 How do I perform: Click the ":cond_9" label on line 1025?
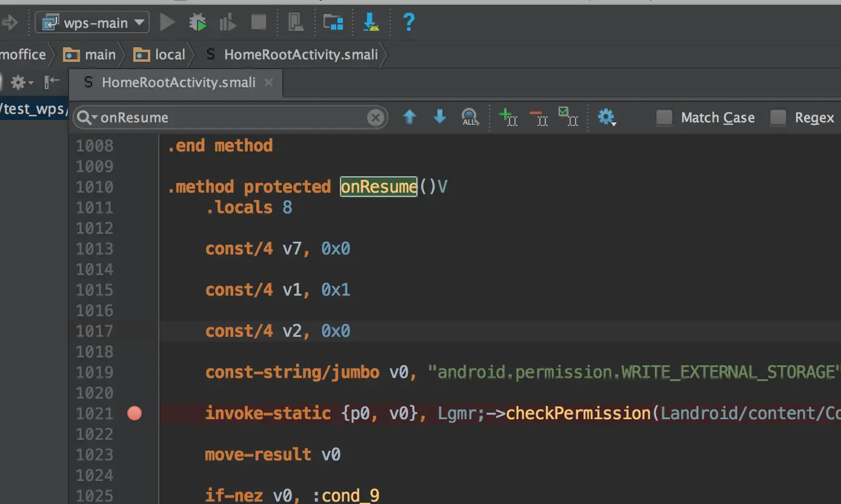tap(346, 496)
